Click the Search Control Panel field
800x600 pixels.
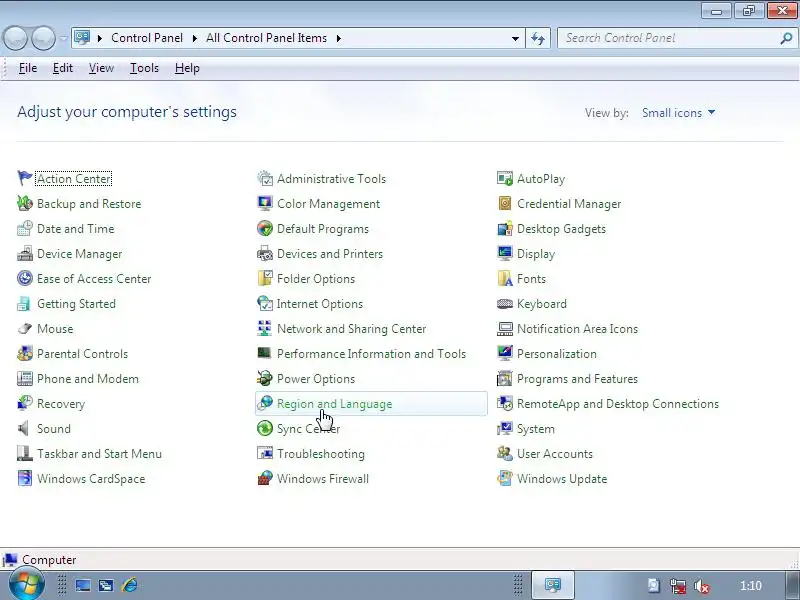point(668,38)
